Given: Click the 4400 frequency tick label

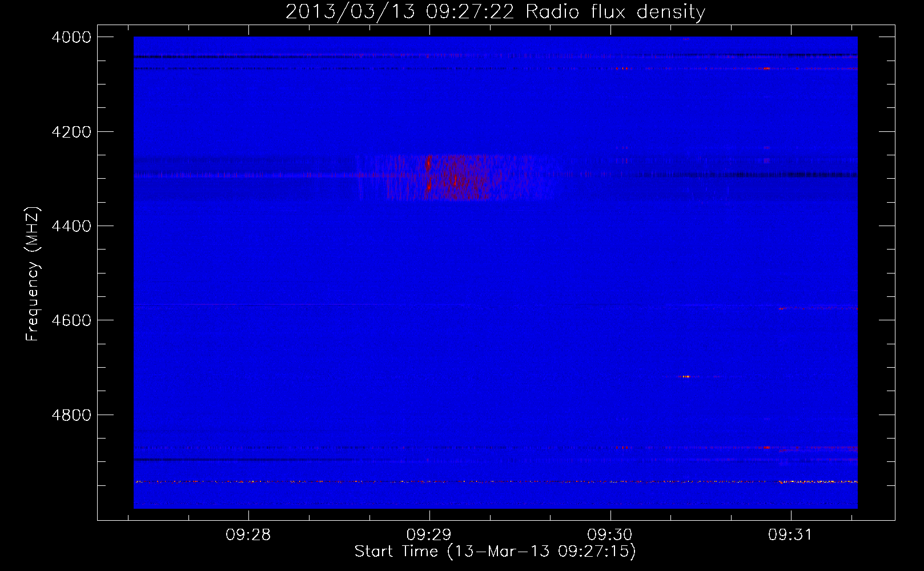Looking at the screenshot, I should [x=71, y=226].
